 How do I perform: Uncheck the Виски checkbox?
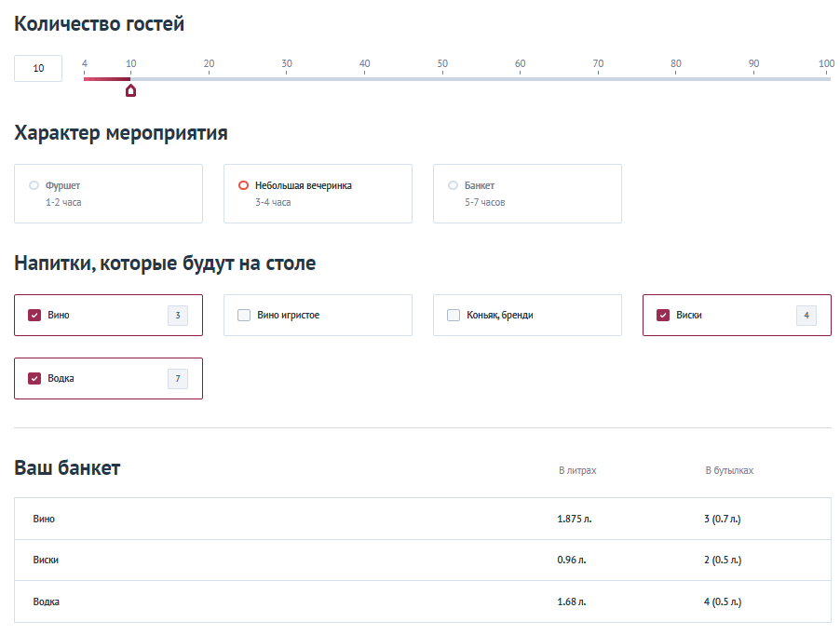(x=663, y=316)
